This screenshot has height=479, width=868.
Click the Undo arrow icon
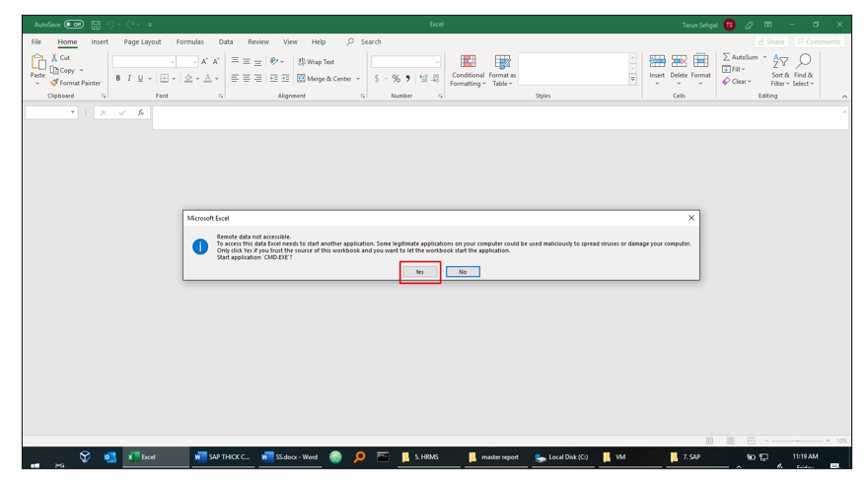click(x=110, y=25)
